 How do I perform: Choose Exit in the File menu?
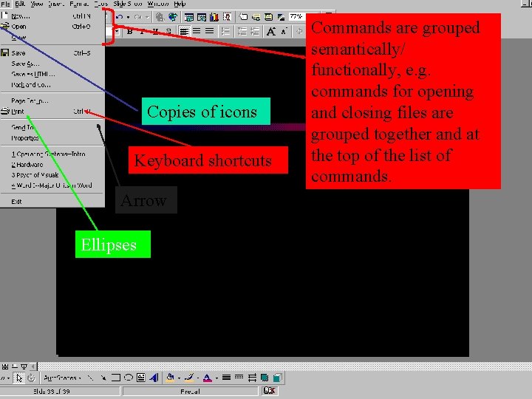pyautogui.click(x=52, y=202)
